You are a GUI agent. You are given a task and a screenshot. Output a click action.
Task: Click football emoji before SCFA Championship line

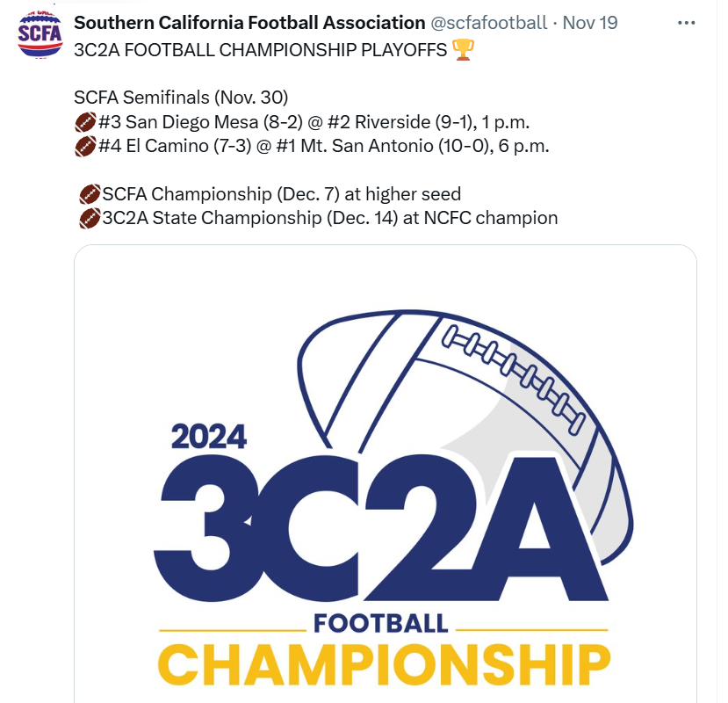tap(90, 194)
